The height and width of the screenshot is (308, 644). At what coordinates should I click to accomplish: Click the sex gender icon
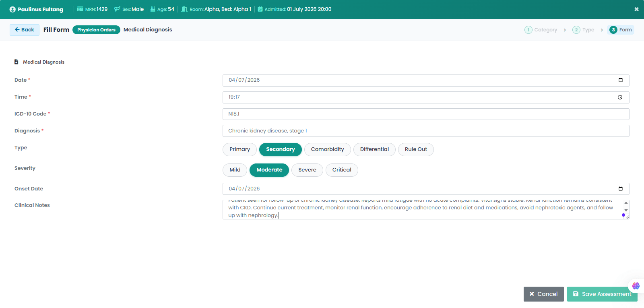pyautogui.click(x=117, y=9)
